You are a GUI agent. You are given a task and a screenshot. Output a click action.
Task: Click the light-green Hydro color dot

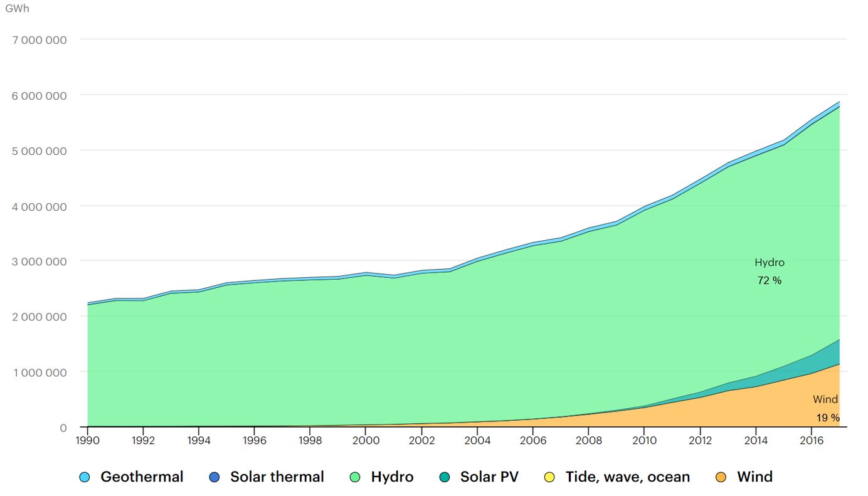pos(356,477)
